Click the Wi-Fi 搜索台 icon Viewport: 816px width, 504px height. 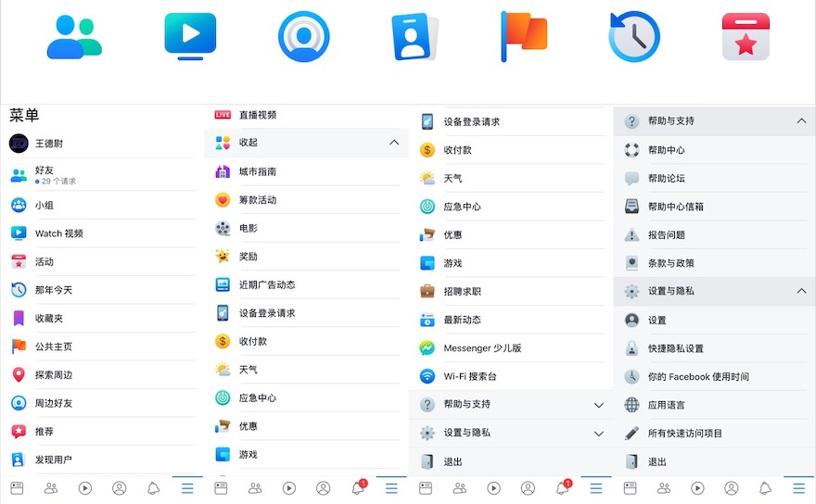coord(427,376)
